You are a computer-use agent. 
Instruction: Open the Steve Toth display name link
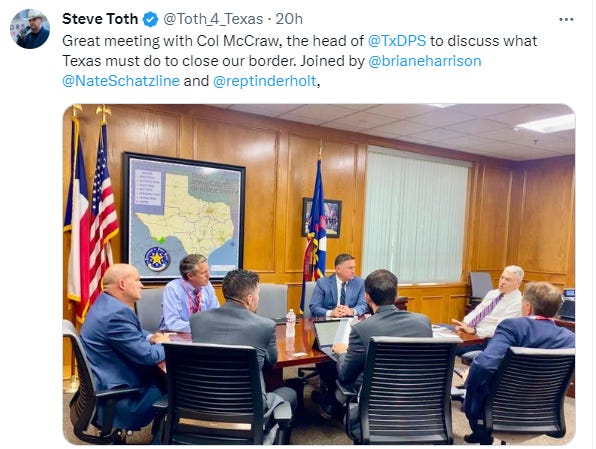click(x=100, y=19)
